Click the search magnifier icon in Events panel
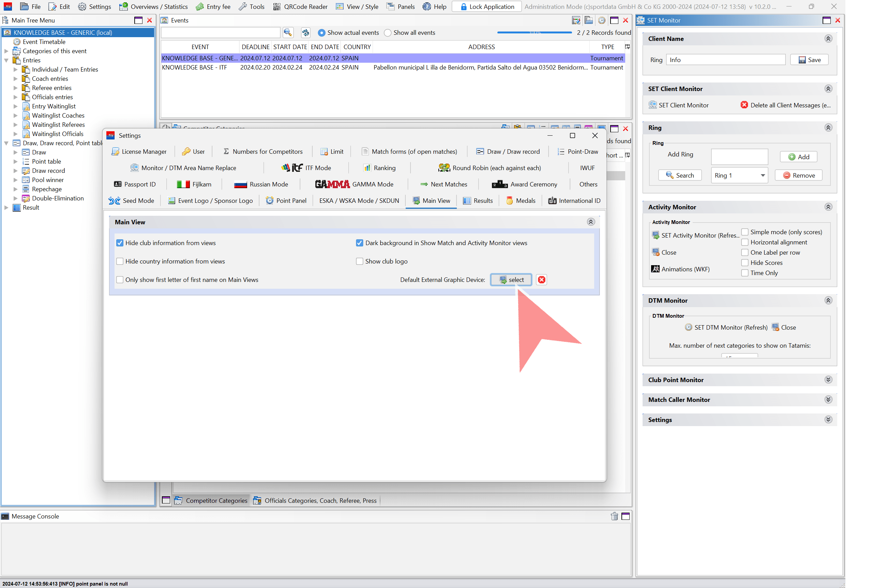The height and width of the screenshot is (588, 872). [x=288, y=33]
